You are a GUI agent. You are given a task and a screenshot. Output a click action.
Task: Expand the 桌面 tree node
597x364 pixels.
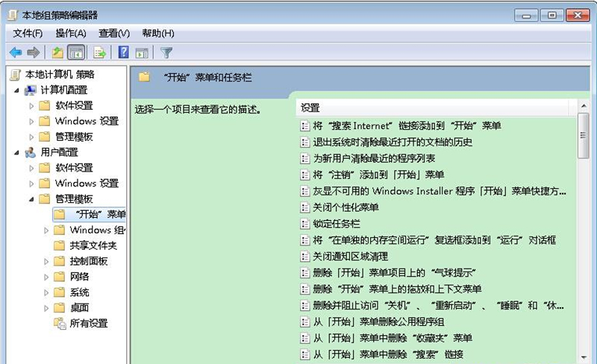click(x=46, y=308)
